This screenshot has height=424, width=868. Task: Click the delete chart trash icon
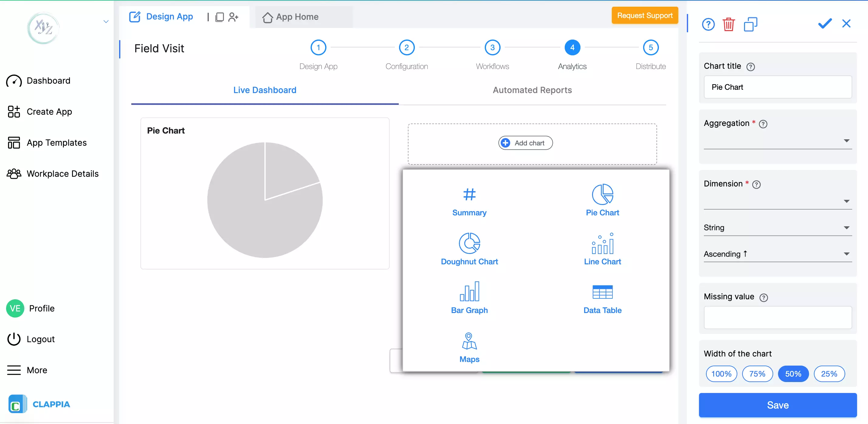coord(729,24)
